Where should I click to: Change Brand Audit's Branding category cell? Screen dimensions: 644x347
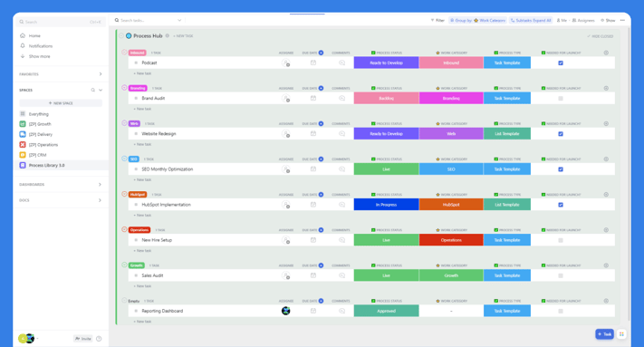pos(451,98)
